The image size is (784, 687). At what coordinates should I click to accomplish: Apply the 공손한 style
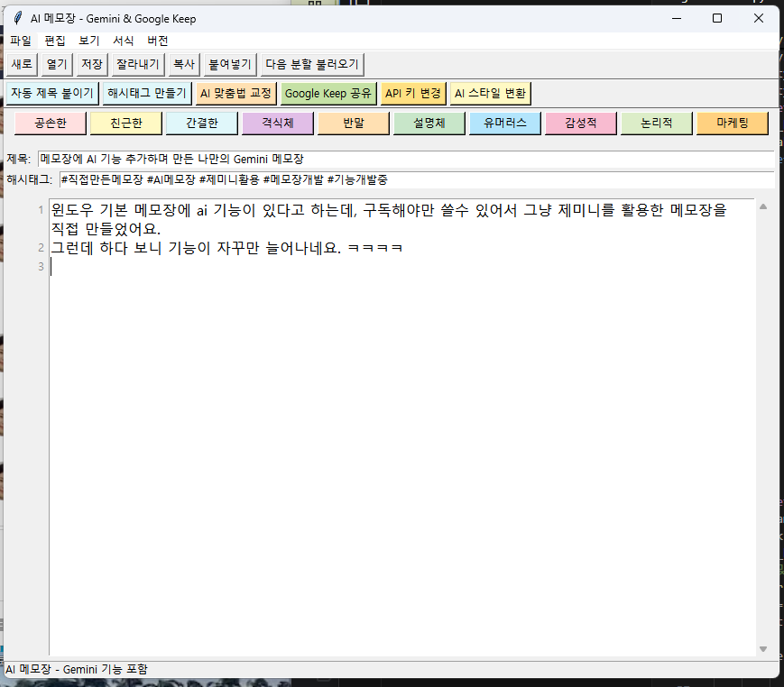tap(51, 124)
